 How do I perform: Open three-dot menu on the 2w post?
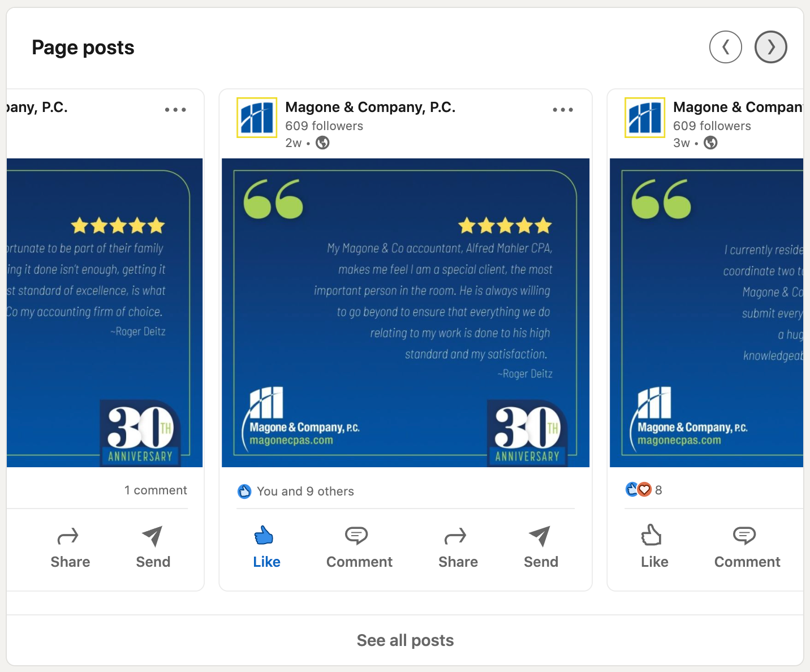pos(563,110)
